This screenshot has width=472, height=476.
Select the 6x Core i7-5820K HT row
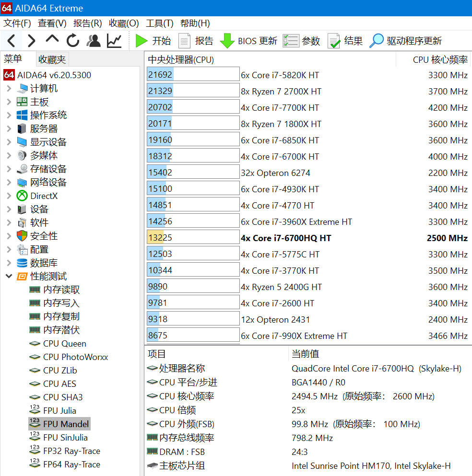[307, 75]
